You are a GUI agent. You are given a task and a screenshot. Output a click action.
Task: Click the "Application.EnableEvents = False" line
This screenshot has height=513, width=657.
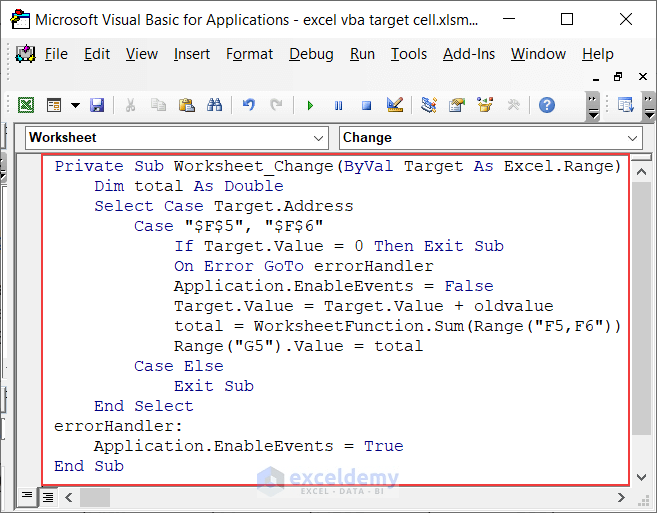point(334,286)
